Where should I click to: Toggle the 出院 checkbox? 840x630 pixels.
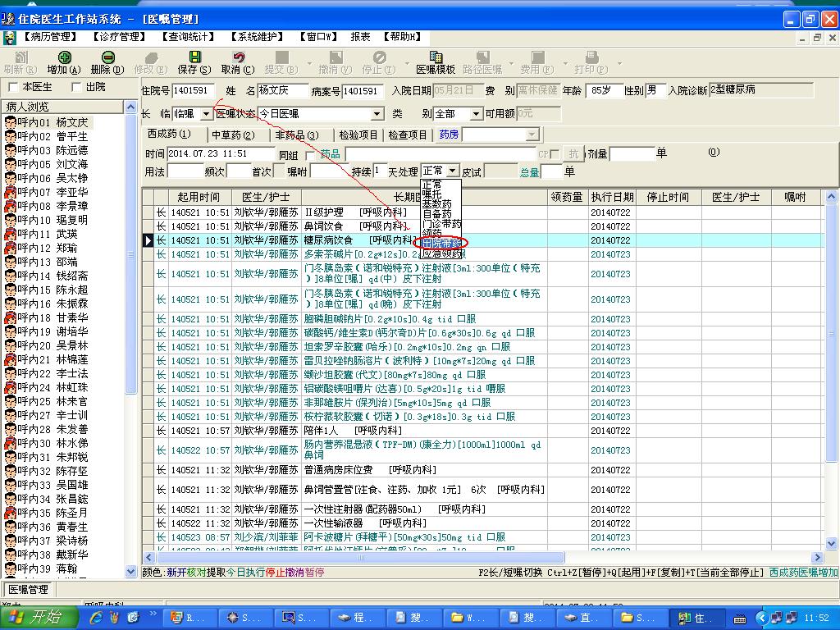point(76,87)
